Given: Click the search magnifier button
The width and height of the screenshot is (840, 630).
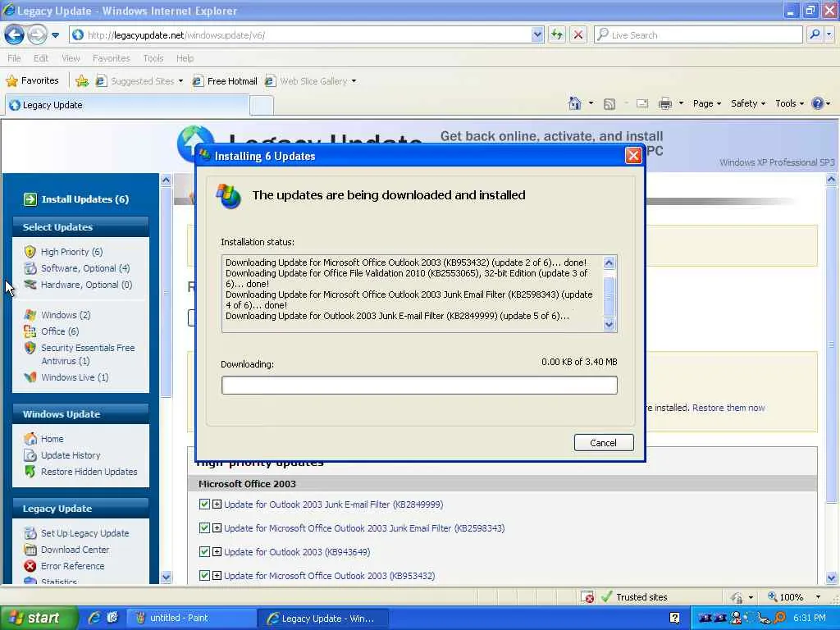Looking at the screenshot, I should [815, 34].
